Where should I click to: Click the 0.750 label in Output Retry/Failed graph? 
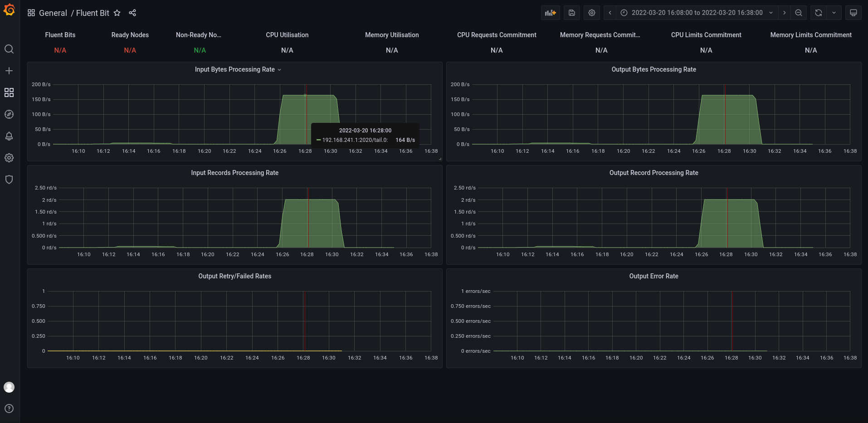coord(39,306)
